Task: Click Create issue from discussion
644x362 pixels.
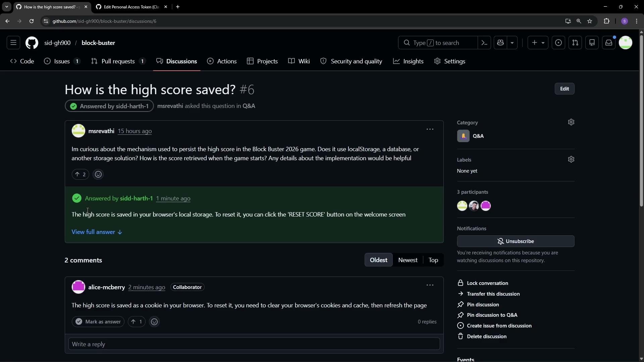Action: click(x=494, y=326)
